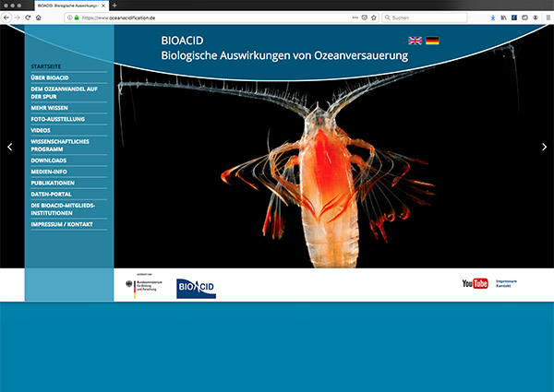This screenshot has width=554, height=392.
Task: Open a new browser tab
Action: click(x=114, y=6)
